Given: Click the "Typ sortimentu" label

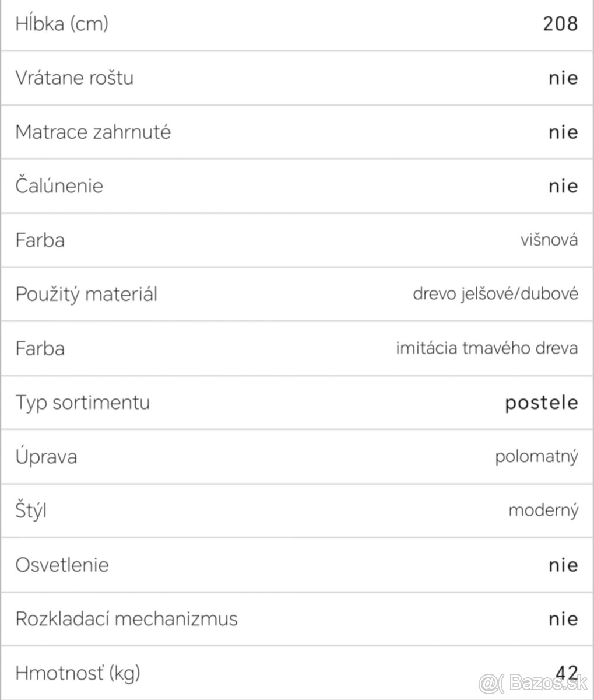Looking at the screenshot, I should click(x=82, y=402).
